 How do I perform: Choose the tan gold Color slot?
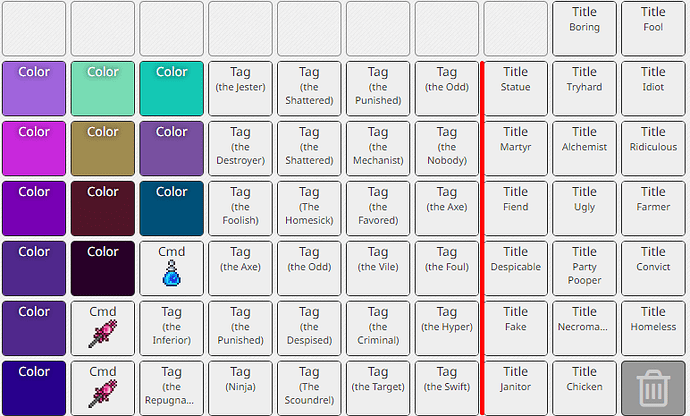[x=103, y=148]
